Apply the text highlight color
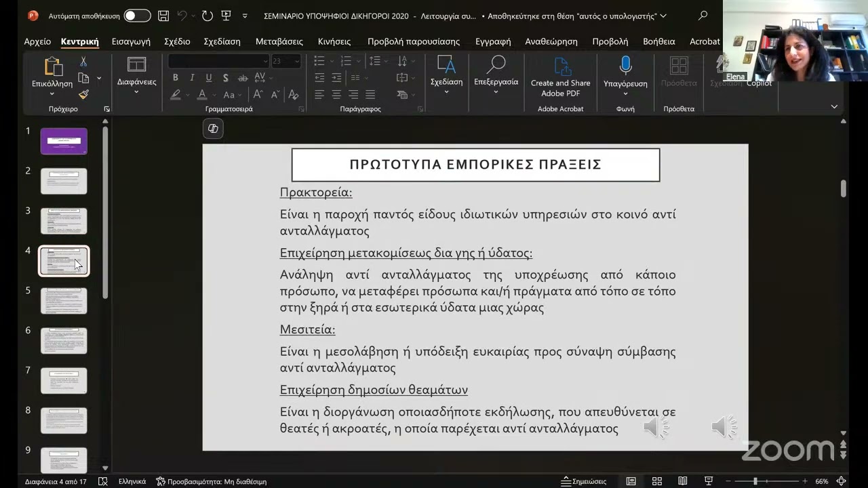 point(176,95)
